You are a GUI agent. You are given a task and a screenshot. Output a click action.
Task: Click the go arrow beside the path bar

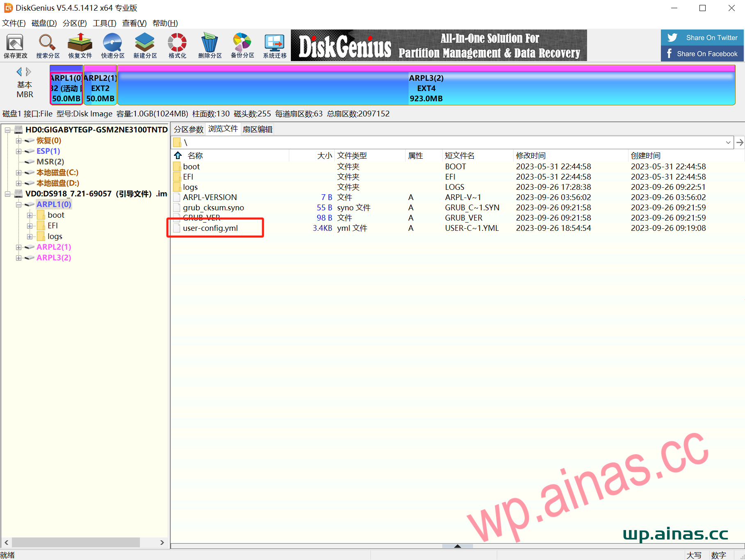(740, 143)
